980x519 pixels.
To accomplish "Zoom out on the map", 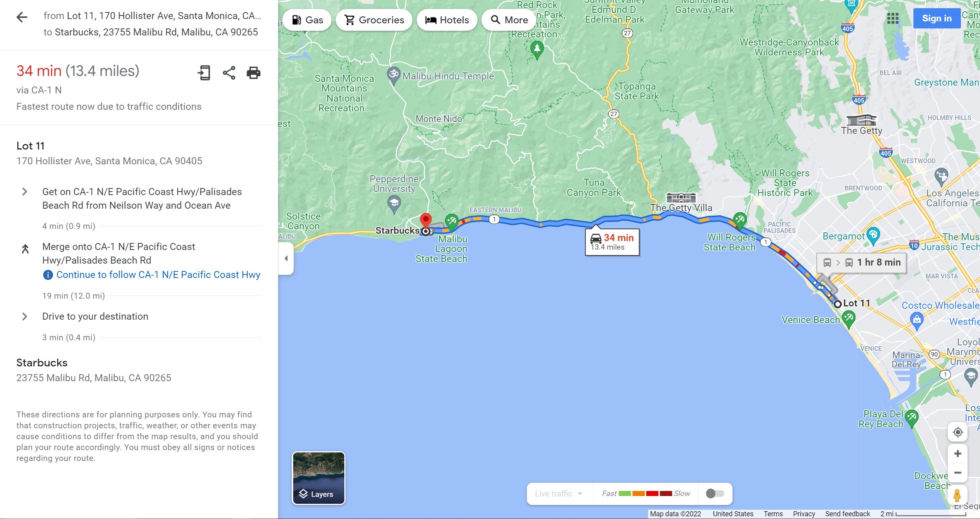I will pos(957,473).
